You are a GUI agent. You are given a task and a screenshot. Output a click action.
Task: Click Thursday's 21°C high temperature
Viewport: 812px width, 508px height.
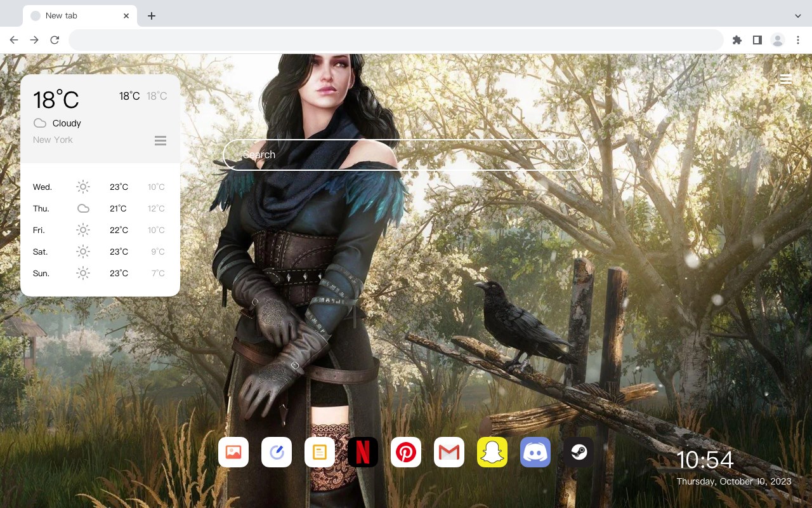click(118, 208)
